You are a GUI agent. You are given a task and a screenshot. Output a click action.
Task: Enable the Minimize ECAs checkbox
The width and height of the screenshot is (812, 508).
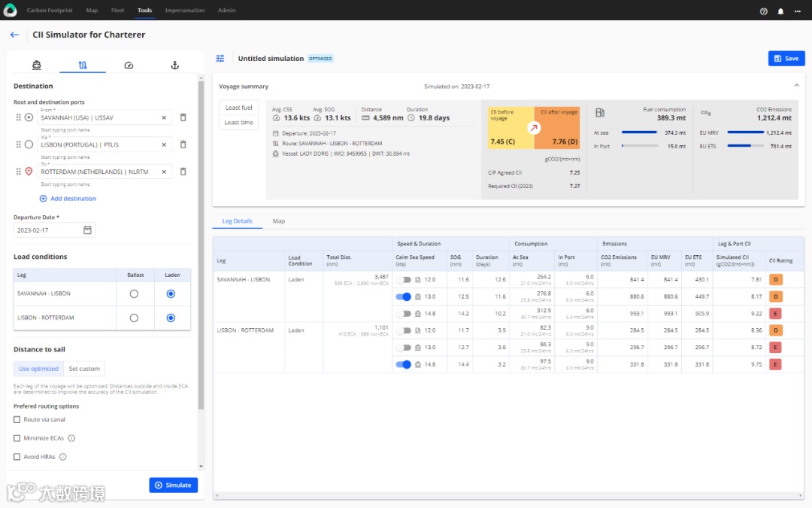click(17, 438)
